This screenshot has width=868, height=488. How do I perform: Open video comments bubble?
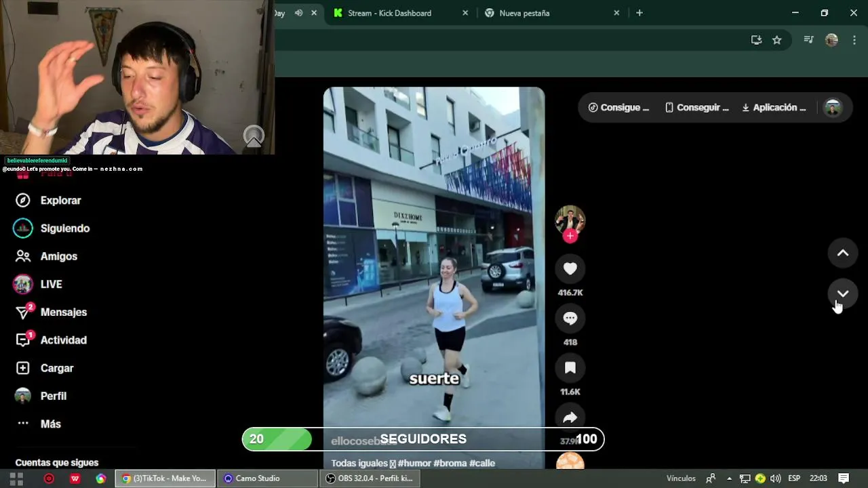tap(570, 319)
